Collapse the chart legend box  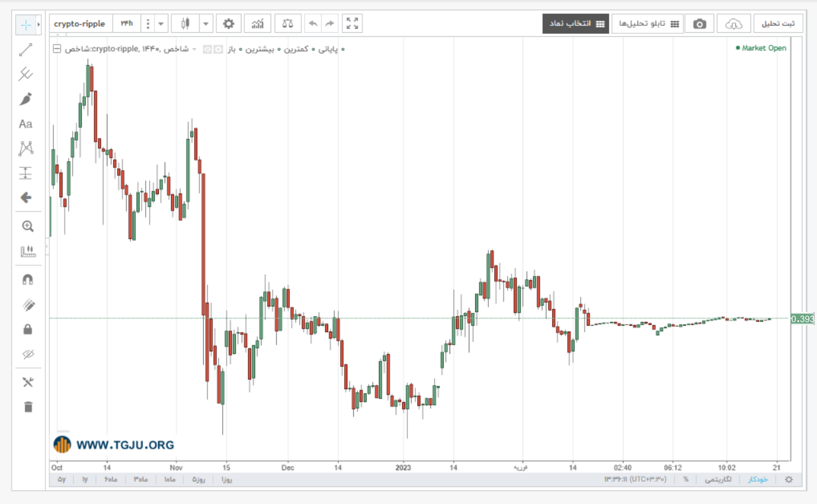coord(57,49)
